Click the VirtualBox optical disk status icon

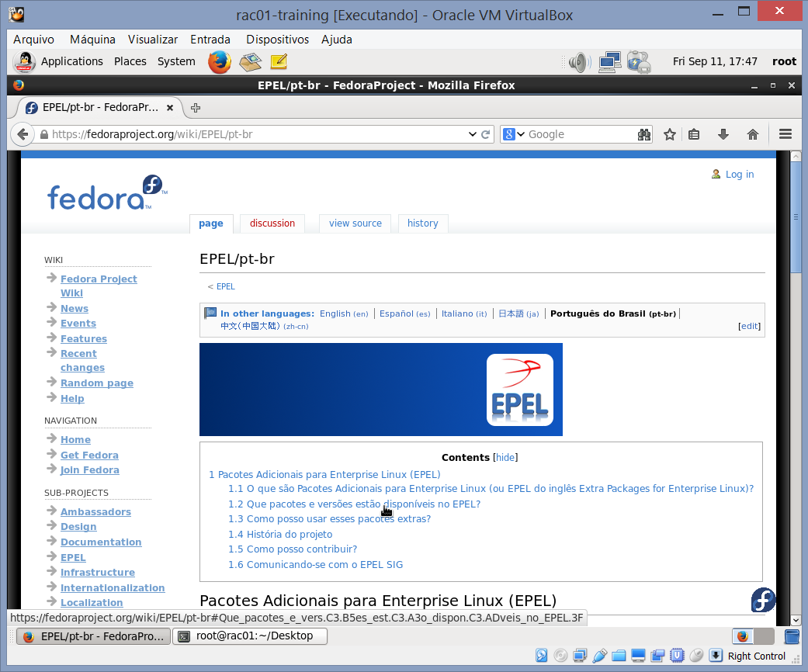(x=560, y=656)
